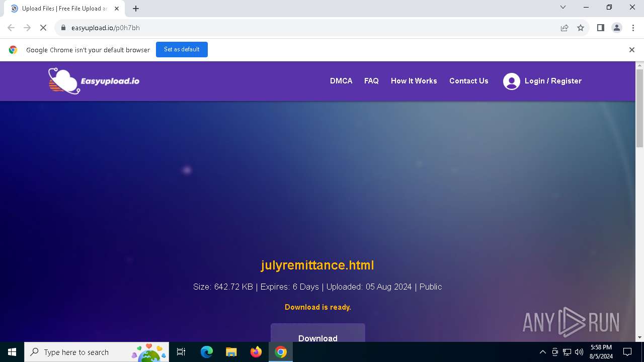644x362 pixels.
Task: View site info via padlock icon
Action: tap(63, 28)
